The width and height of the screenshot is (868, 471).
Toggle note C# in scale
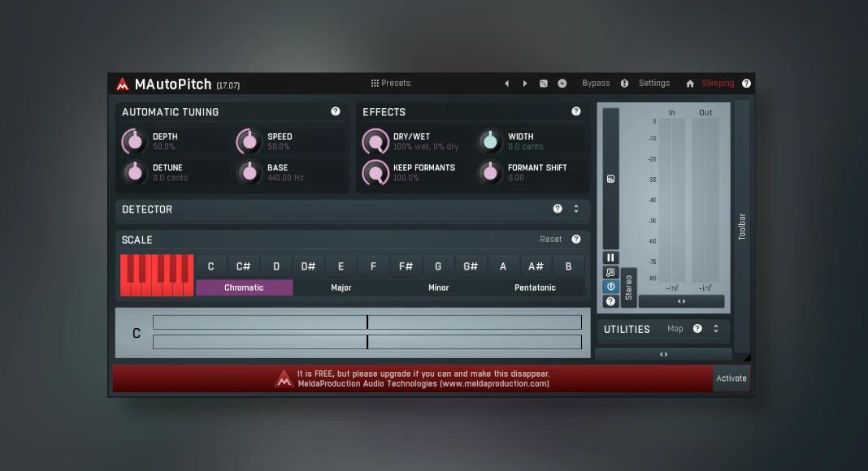coord(244,266)
